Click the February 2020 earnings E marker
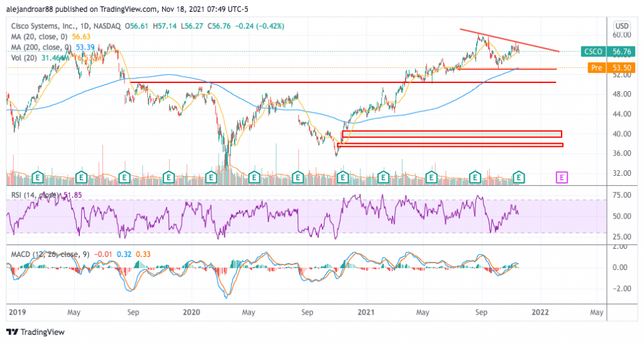Screen dimensions: 644x343 [211, 177]
